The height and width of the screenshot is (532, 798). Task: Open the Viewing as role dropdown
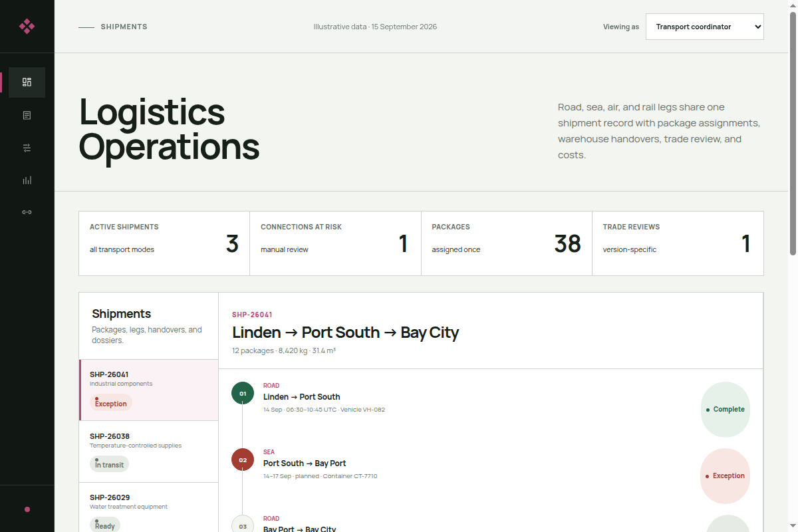704,27
